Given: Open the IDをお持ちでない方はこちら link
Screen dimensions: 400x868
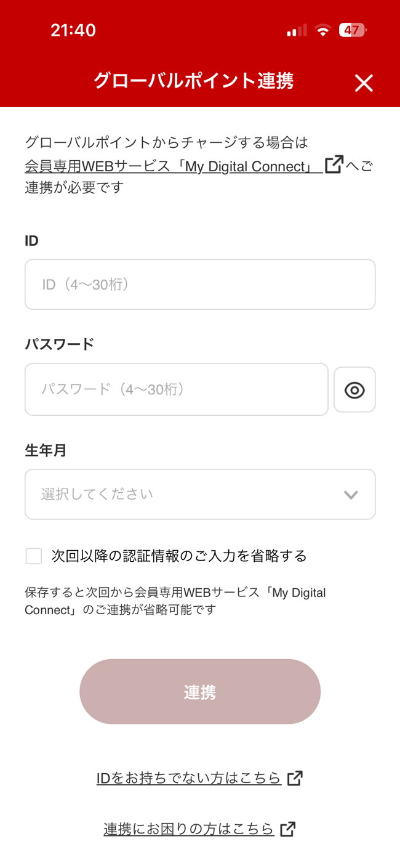Looking at the screenshot, I should [188, 778].
